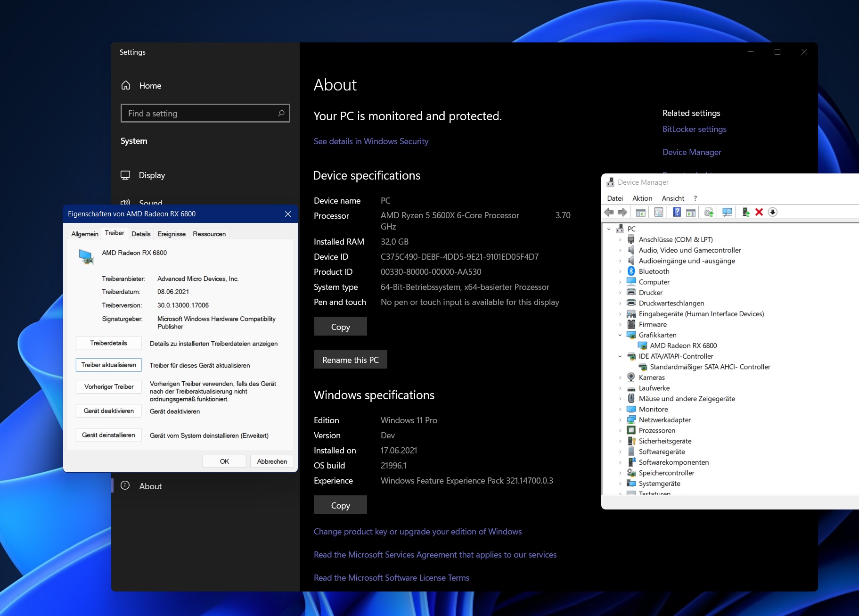Click the blue Help question mark toolbar icon
Screen dimensions: 859x616
(x=677, y=212)
